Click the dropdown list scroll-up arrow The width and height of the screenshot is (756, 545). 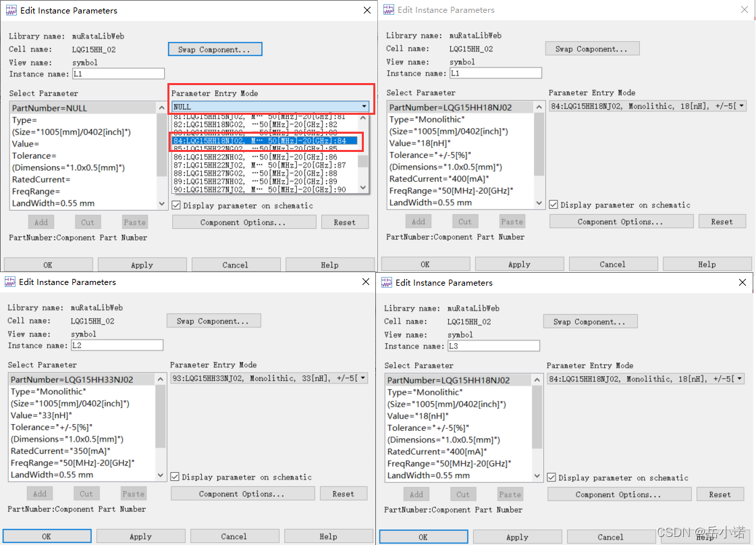(363, 118)
